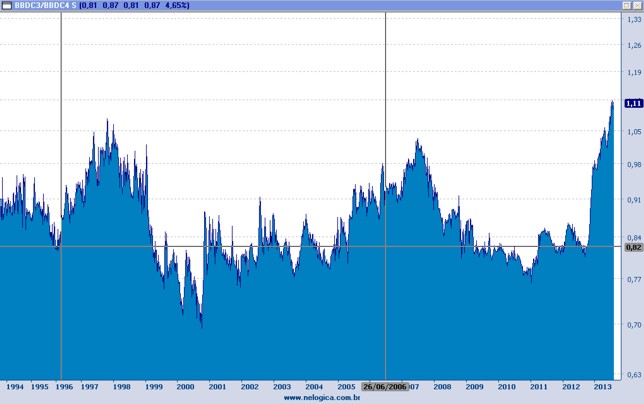Screen dimensions: 644x404
Task: Click the 26/06/2006 date marker
Action: [385, 385]
